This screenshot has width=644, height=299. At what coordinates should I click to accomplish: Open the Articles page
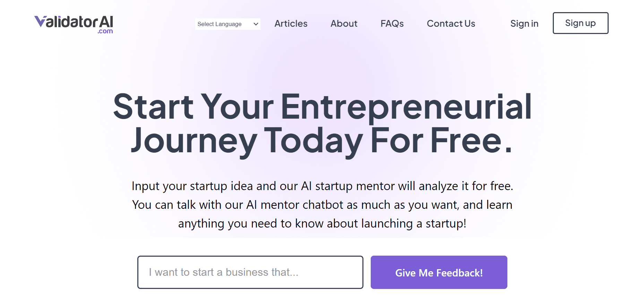(291, 24)
